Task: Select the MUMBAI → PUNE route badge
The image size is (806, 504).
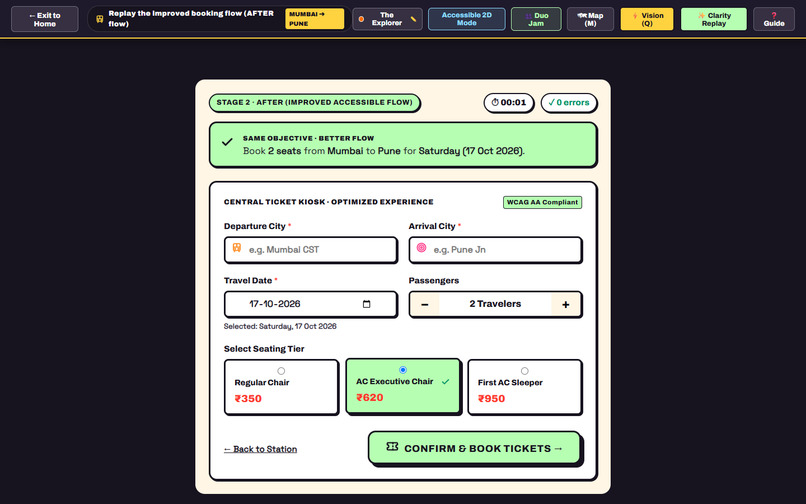Action: 314,19
